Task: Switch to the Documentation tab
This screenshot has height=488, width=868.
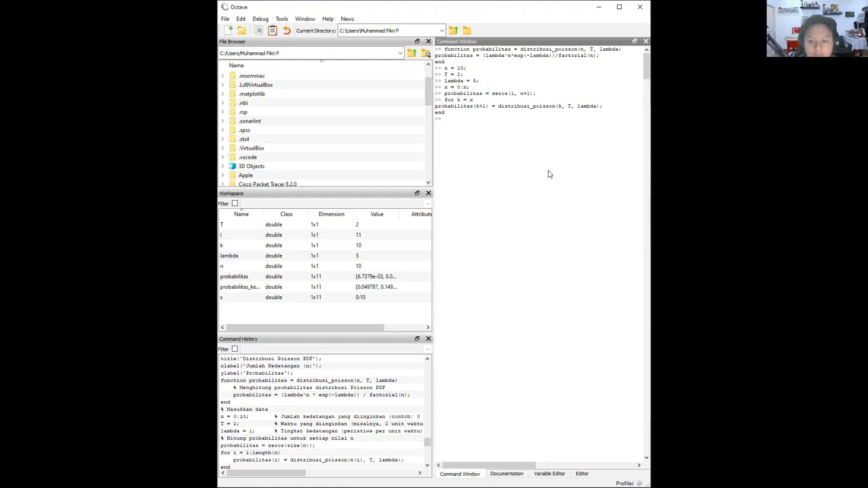Action: pyautogui.click(x=507, y=474)
